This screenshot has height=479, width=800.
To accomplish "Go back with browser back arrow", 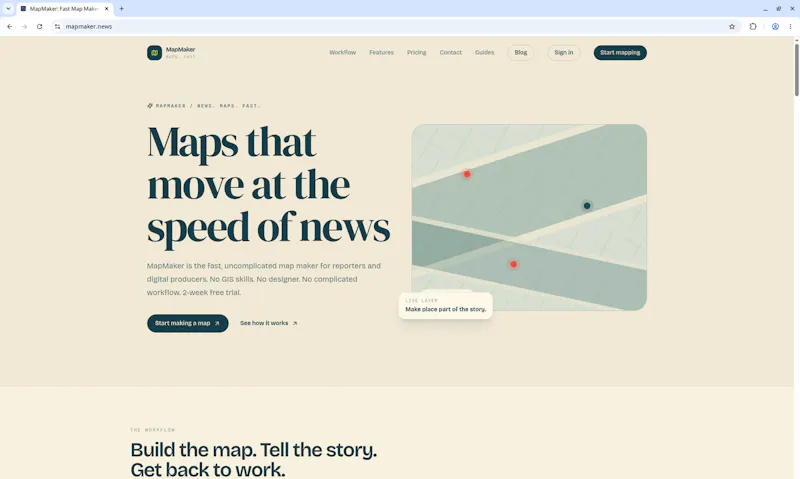I will point(10,27).
